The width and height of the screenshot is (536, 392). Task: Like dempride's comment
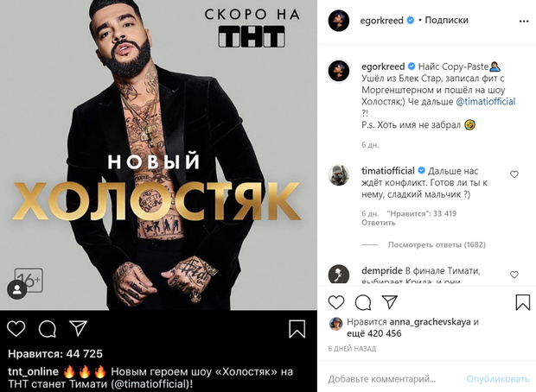[514, 275]
